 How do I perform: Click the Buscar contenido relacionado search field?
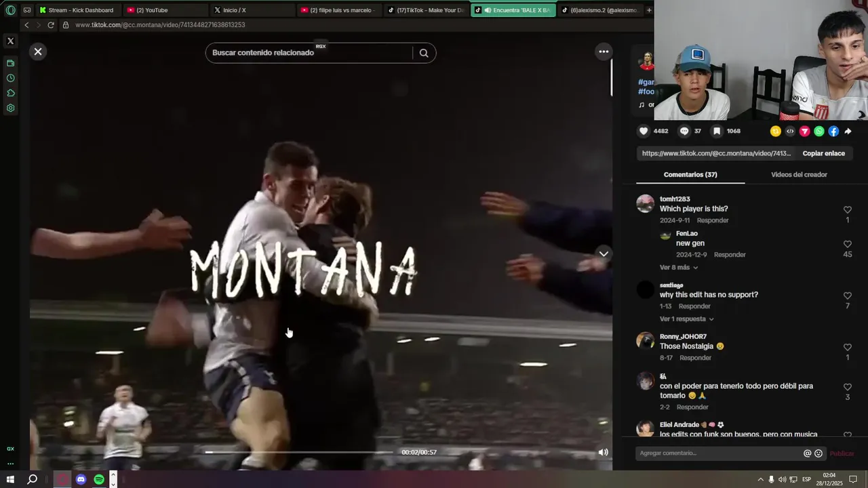[309, 53]
